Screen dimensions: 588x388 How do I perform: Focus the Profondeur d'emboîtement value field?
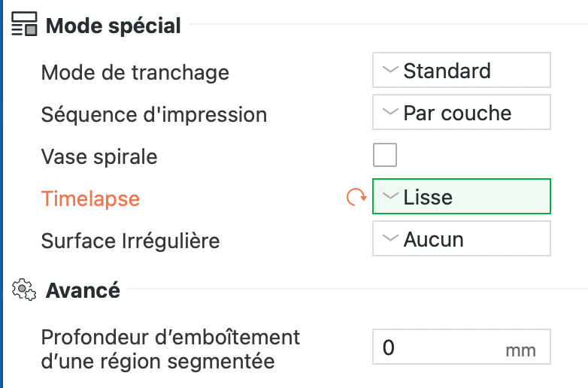(436, 348)
